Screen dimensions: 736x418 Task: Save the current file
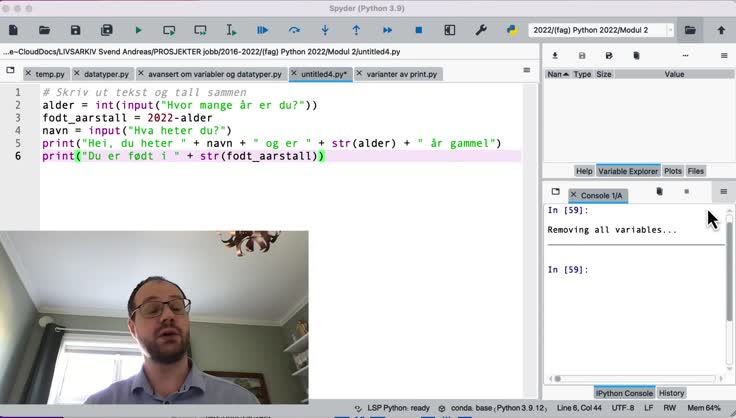pyautogui.click(x=76, y=30)
